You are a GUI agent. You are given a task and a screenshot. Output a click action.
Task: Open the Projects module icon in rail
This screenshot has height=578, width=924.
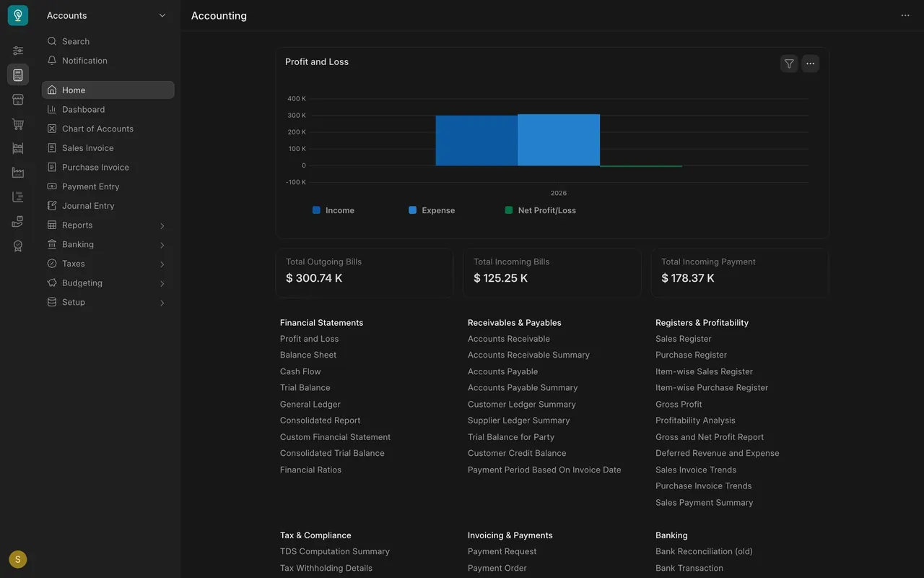point(18,197)
